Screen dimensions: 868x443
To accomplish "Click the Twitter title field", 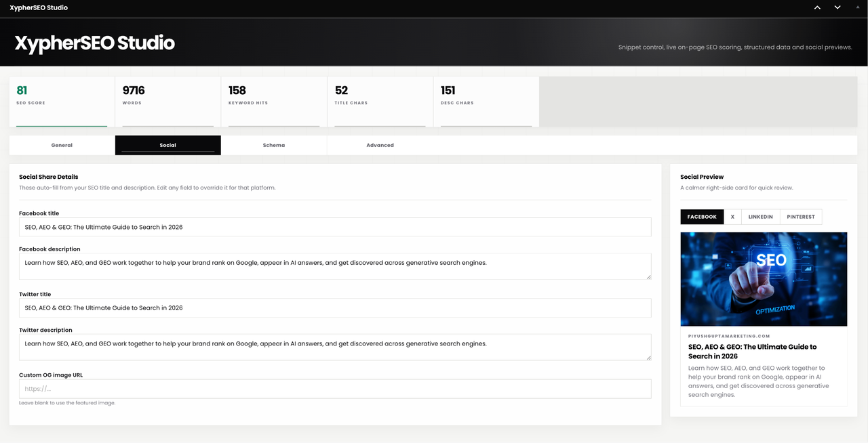I will [335, 308].
